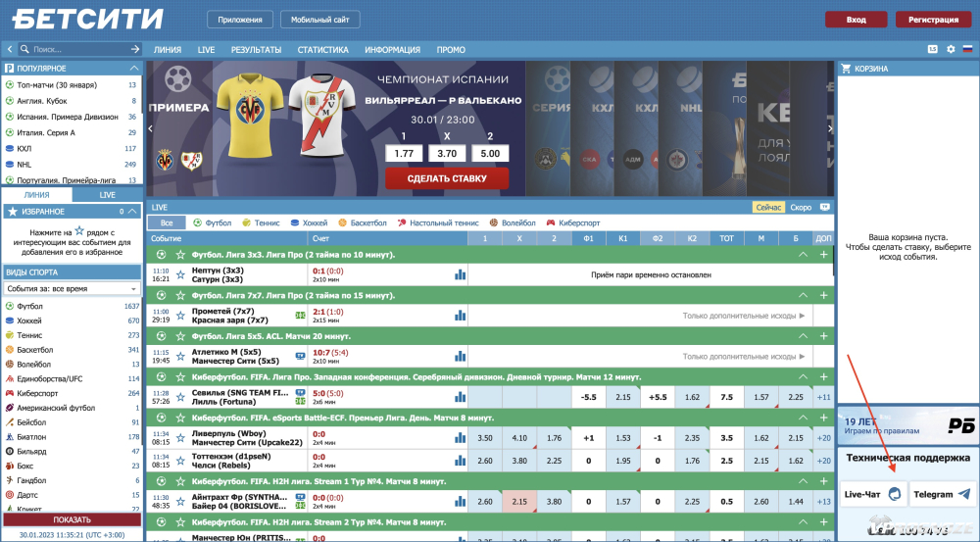
Task: Click the ball icon in Лига 3x3 header
Action: pyautogui.click(x=162, y=255)
